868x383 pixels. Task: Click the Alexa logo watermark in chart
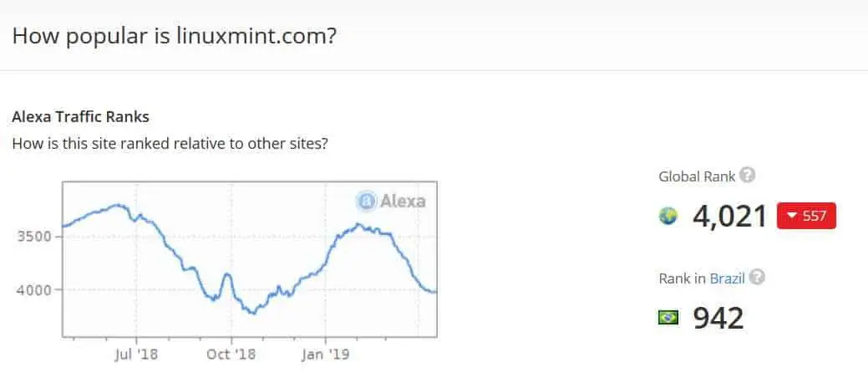pos(391,201)
